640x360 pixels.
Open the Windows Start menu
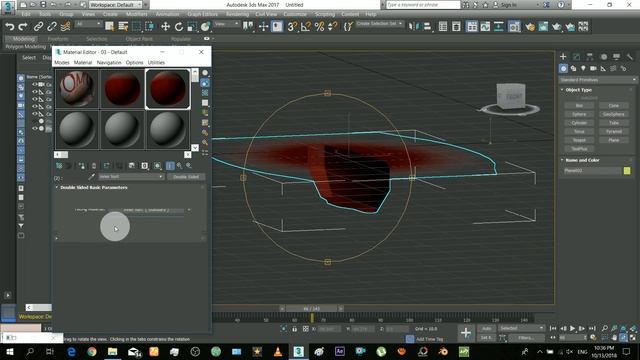(9, 351)
